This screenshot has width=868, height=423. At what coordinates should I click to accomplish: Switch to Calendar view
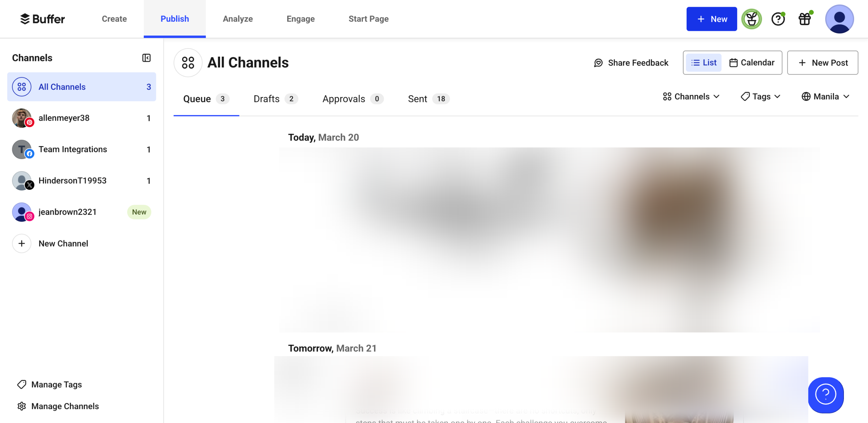[x=752, y=63]
